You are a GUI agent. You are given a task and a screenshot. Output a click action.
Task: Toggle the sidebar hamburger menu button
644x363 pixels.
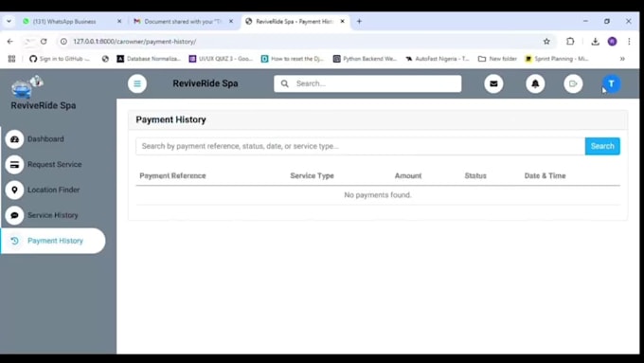pos(137,83)
